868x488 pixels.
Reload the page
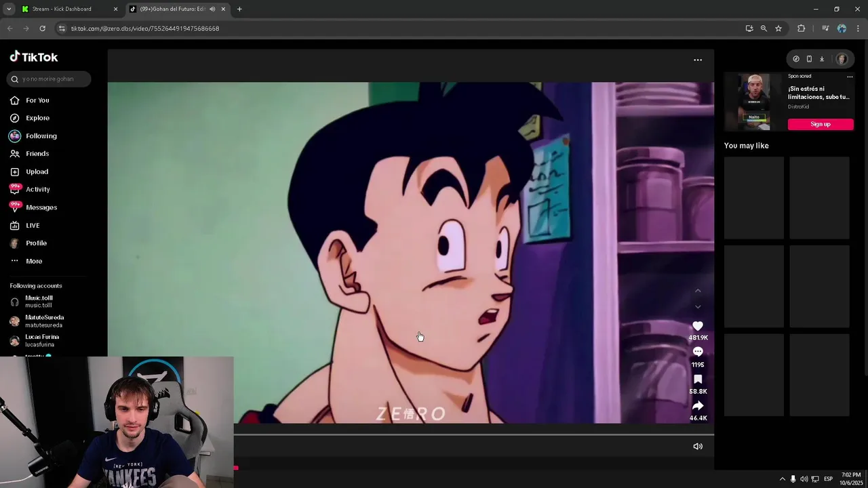click(42, 28)
